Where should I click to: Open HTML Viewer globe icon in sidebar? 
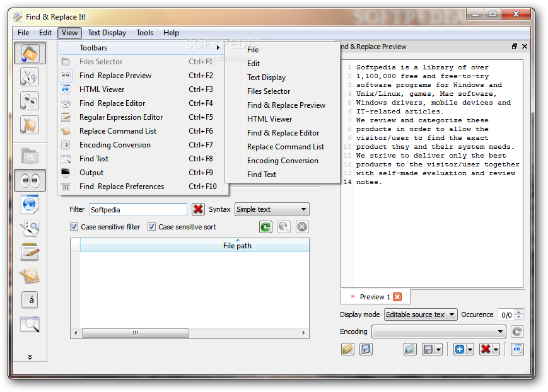[x=30, y=204]
